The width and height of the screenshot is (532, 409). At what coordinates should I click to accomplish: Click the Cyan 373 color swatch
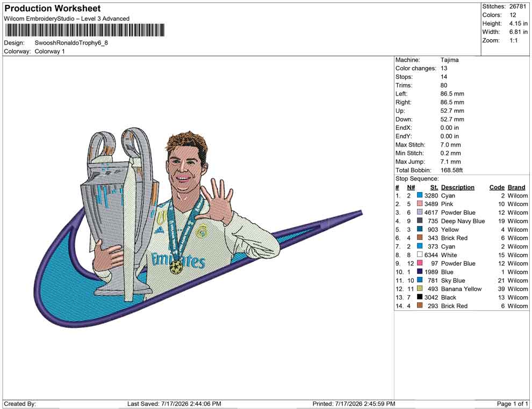point(420,246)
